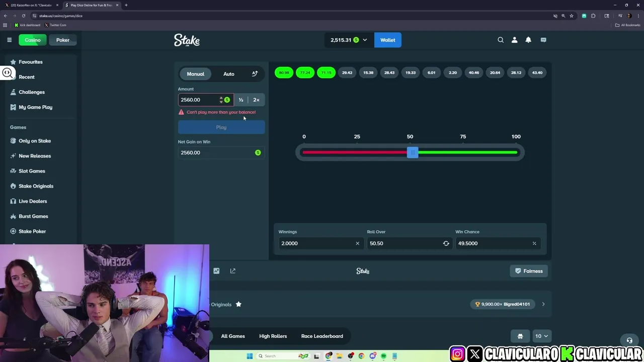Open the strategy icon next to Auto
The height and width of the screenshot is (362, 644).
pos(255,74)
